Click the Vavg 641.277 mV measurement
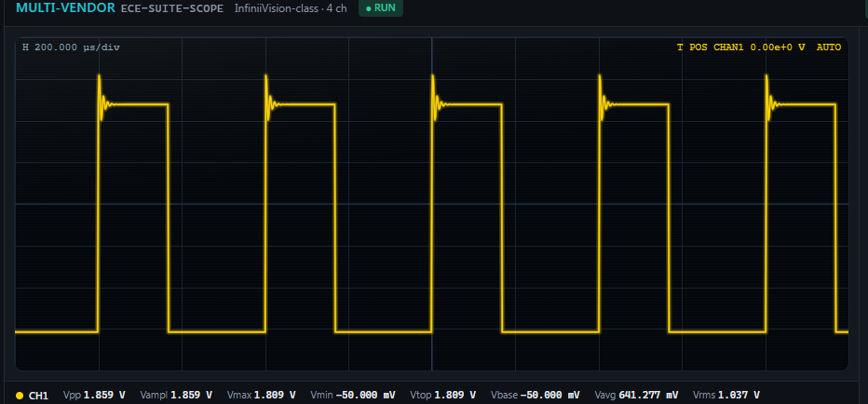Image resolution: width=868 pixels, height=404 pixels. [x=637, y=395]
